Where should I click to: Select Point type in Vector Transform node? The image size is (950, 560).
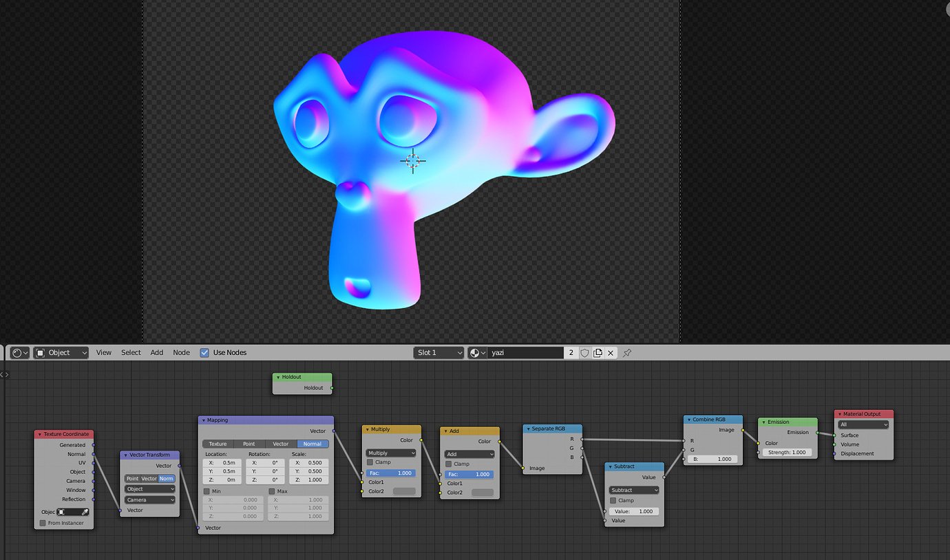click(132, 478)
